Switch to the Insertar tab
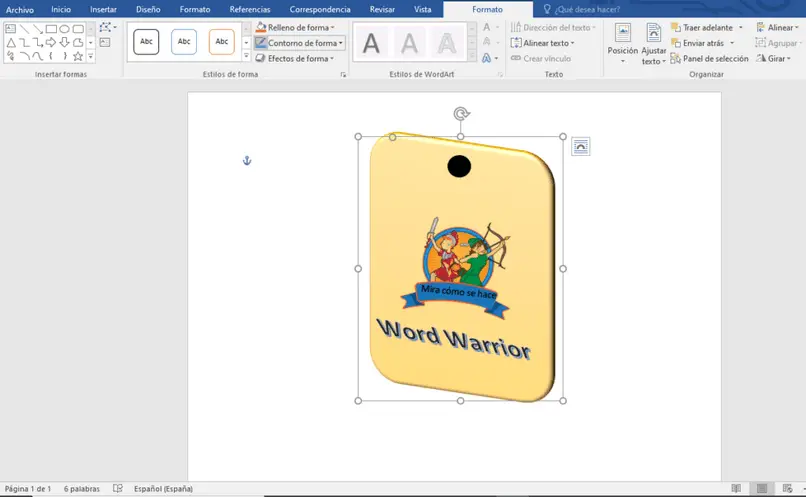Image resolution: width=806 pixels, height=497 pixels. point(103,9)
